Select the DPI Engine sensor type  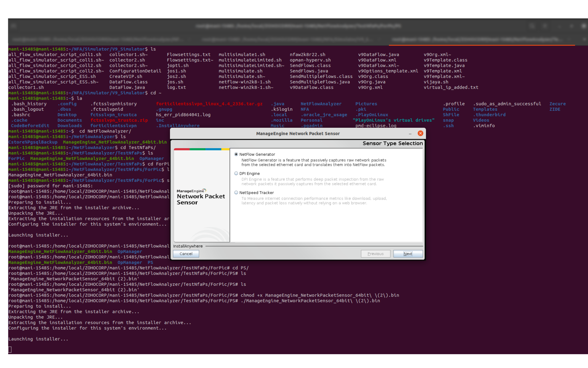[236, 173]
